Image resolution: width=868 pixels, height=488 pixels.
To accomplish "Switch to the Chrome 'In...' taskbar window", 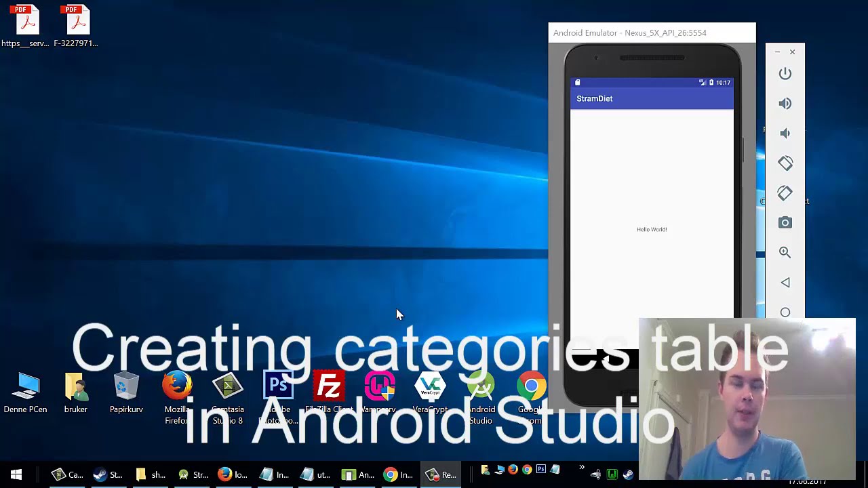I will (x=398, y=474).
